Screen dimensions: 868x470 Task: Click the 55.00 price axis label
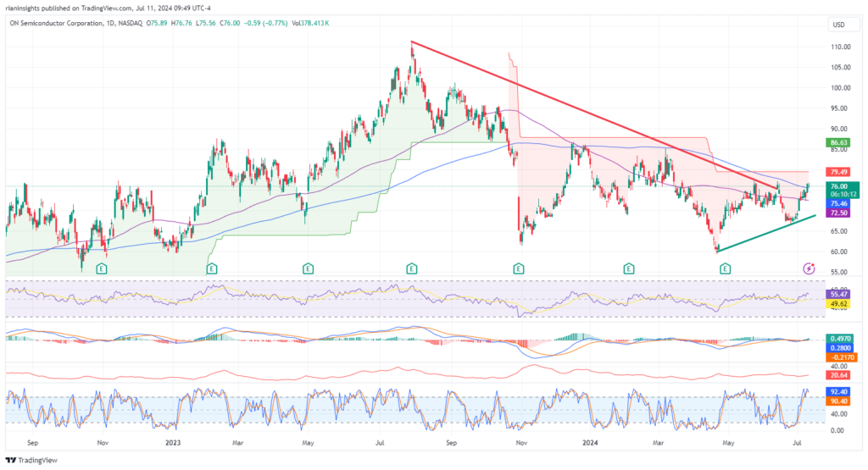point(840,272)
